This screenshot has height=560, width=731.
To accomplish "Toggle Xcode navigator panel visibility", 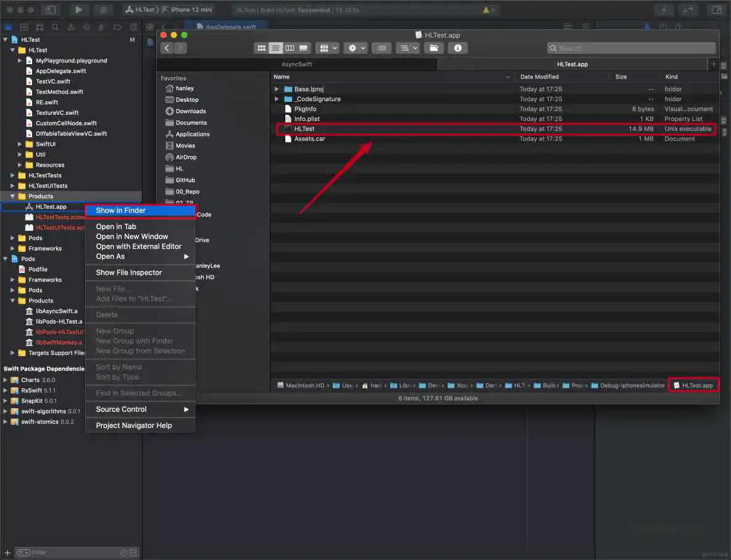I will coord(51,9).
